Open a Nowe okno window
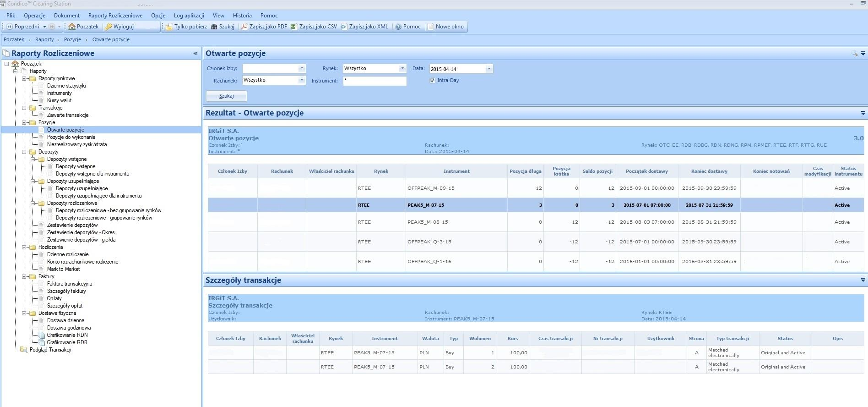 point(445,27)
